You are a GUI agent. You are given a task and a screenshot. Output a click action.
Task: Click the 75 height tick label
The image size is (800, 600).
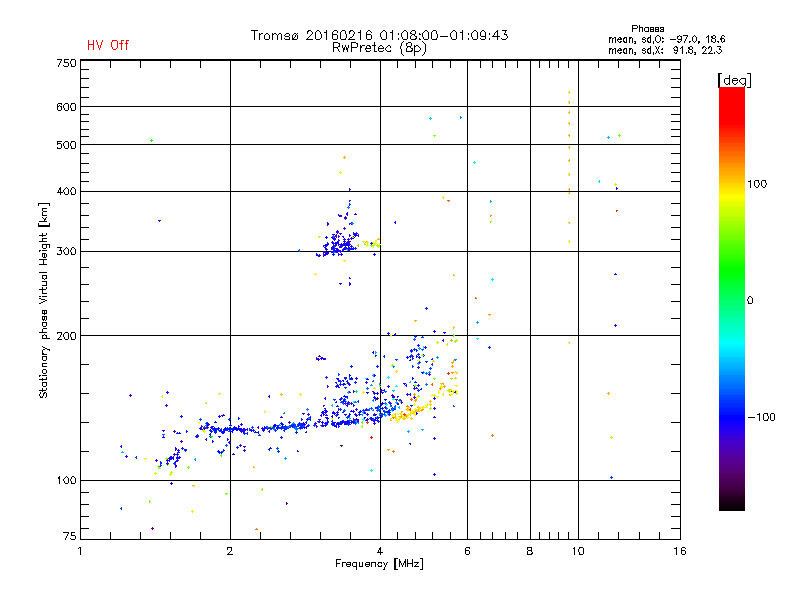70,536
